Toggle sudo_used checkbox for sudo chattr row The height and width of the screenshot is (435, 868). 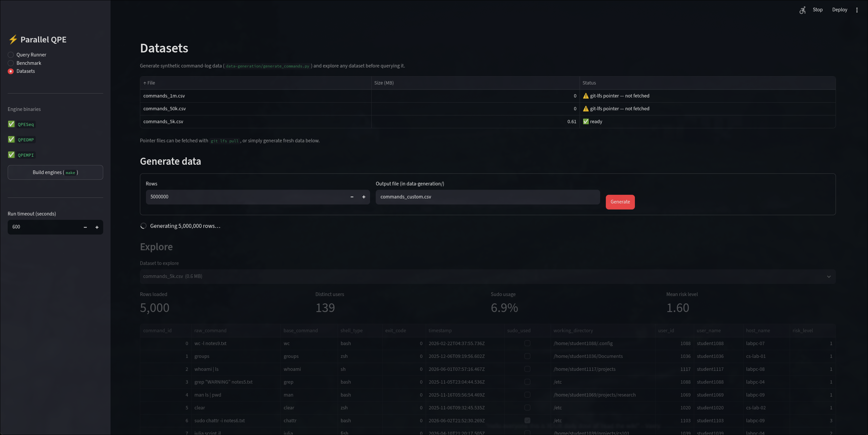527,421
